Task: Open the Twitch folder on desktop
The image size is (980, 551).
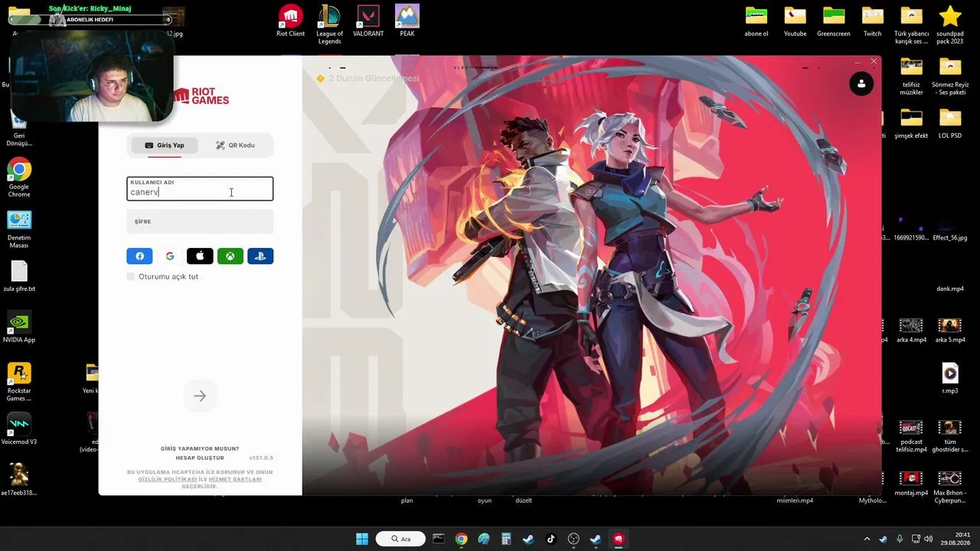Action: coord(873,21)
